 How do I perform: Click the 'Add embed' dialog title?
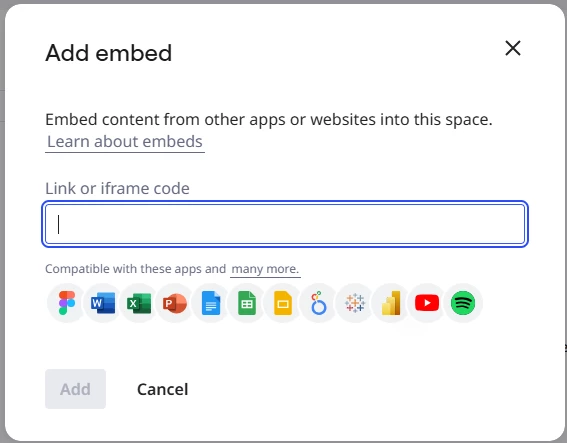[x=108, y=53]
